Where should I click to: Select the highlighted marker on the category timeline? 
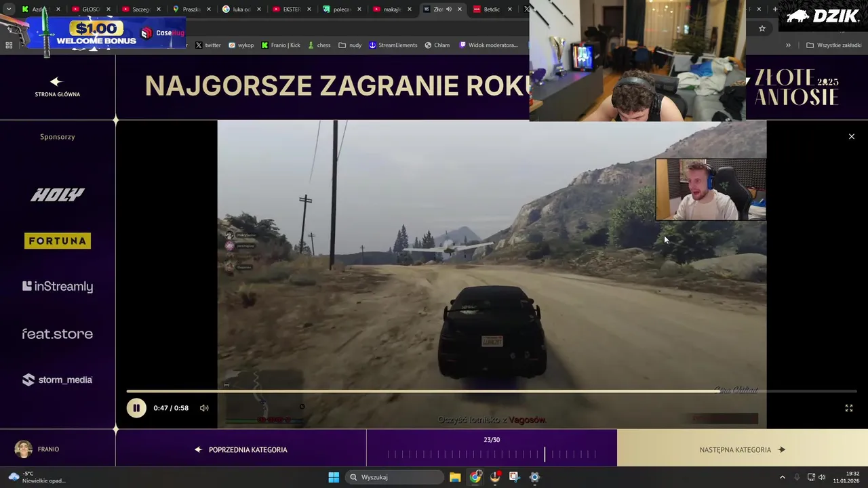[545, 454]
